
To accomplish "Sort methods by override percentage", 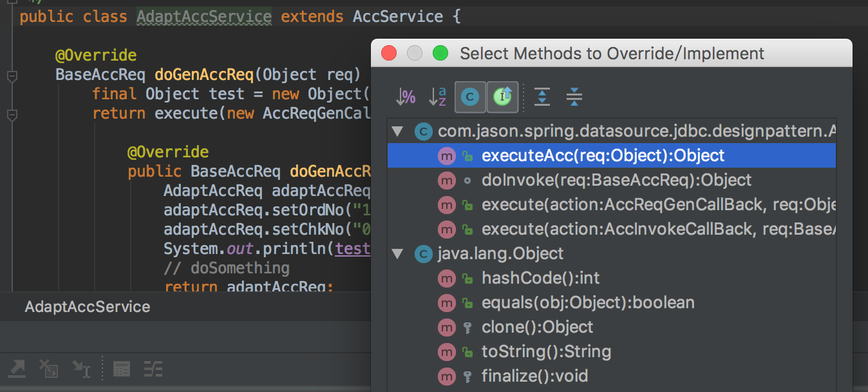I will (x=406, y=97).
